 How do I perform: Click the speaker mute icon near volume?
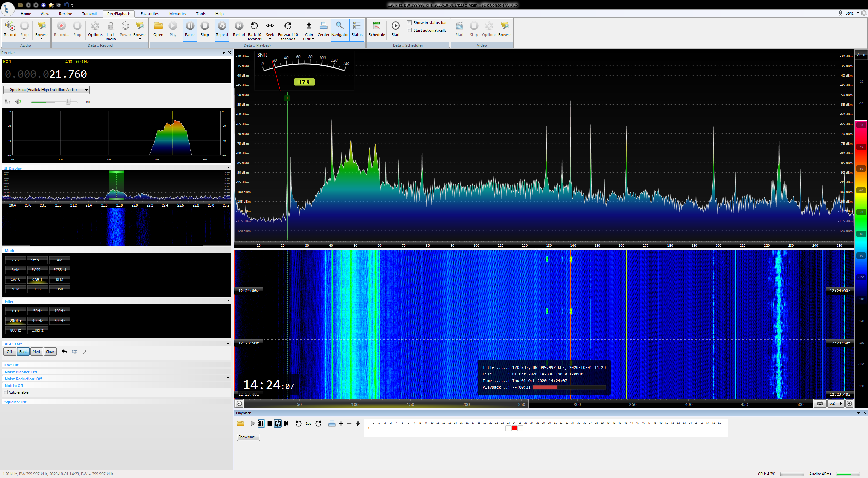(x=18, y=102)
